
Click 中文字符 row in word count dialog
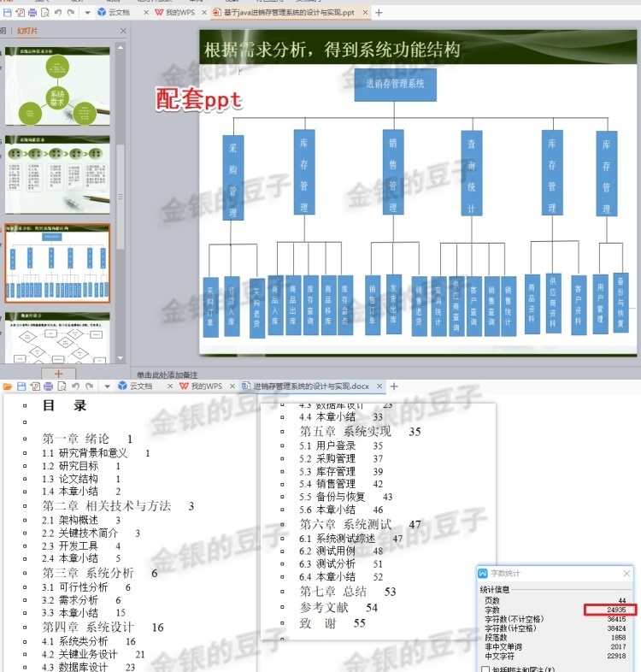(x=556, y=656)
